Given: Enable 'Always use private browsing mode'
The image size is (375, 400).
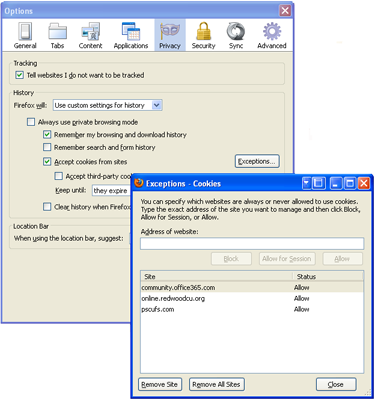Looking at the screenshot, I should click(31, 122).
